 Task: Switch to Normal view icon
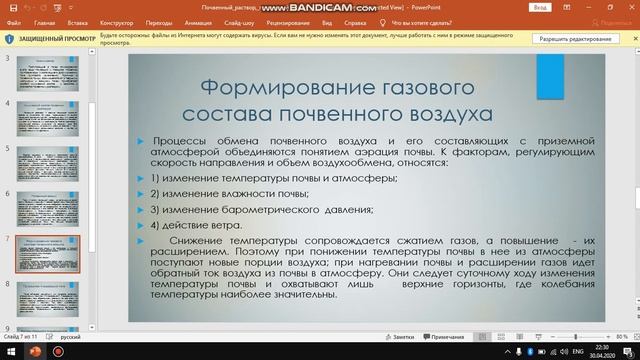[x=482, y=337]
